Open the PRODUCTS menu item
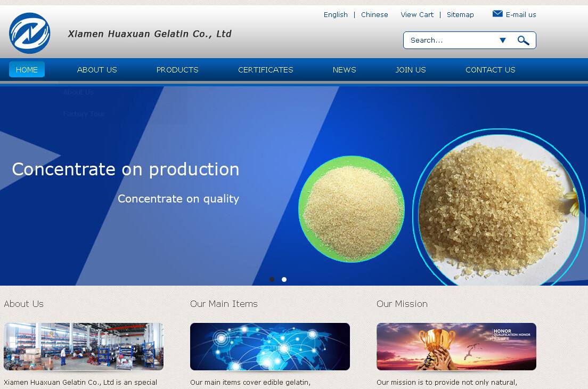 (177, 70)
